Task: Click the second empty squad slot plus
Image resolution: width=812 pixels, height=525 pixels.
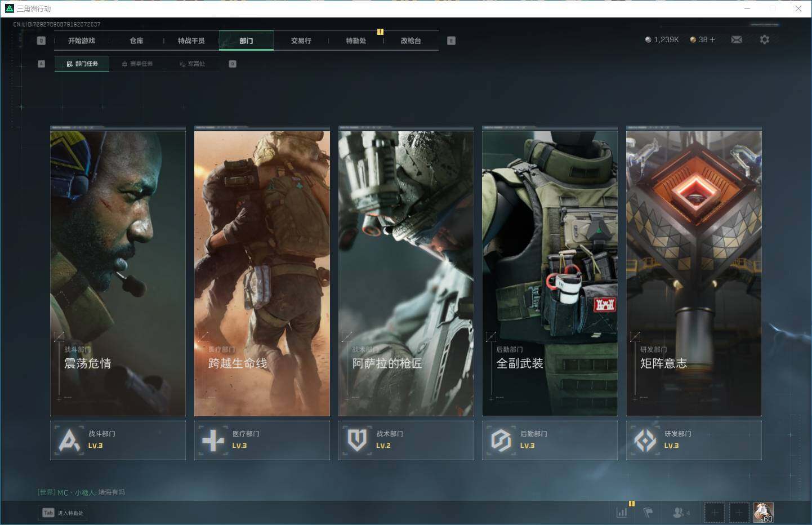Action: coord(739,513)
